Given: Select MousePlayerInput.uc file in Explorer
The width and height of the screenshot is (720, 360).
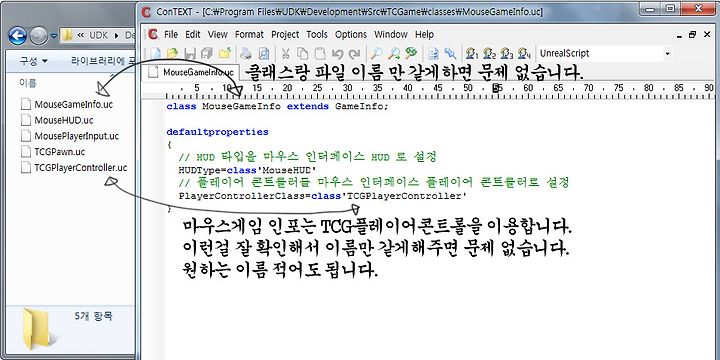Looking at the screenshot, I should pos(70,136).
